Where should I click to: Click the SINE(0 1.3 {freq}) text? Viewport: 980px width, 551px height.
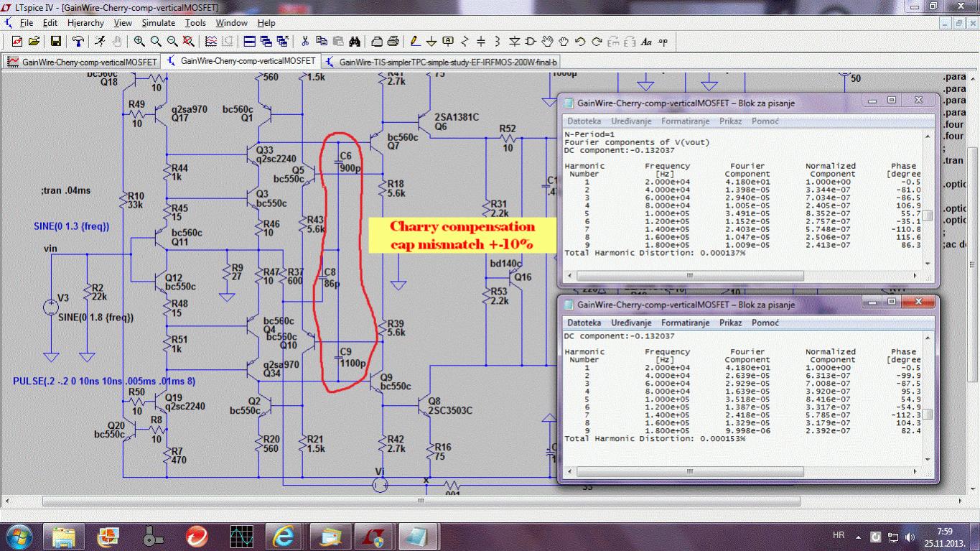coord(71,226)
